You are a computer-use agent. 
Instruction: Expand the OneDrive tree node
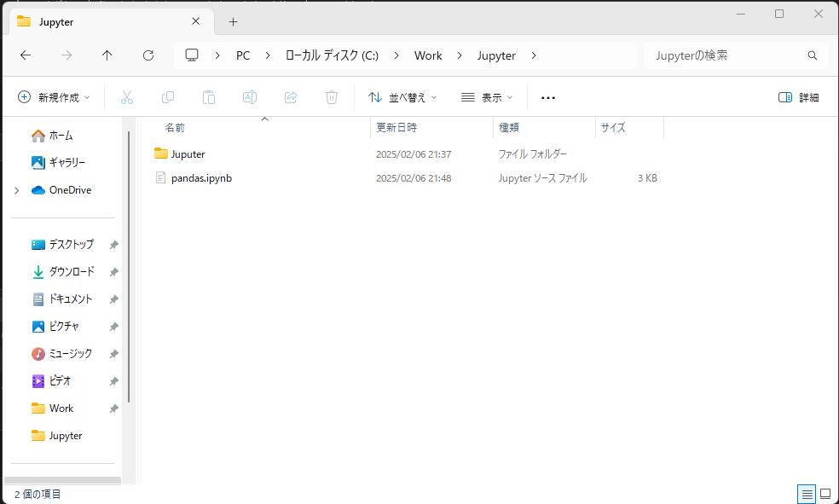[x=16, y=190]
